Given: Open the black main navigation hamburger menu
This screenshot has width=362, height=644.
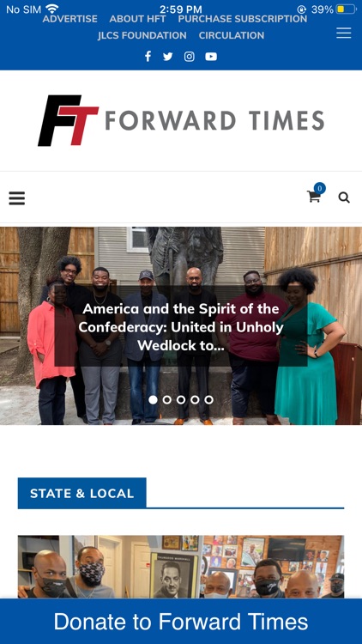Looking at the screenshot, I should coord(17,198).
